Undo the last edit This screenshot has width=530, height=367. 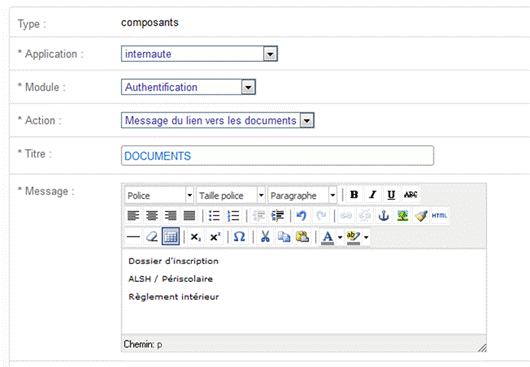coord(301,216)
